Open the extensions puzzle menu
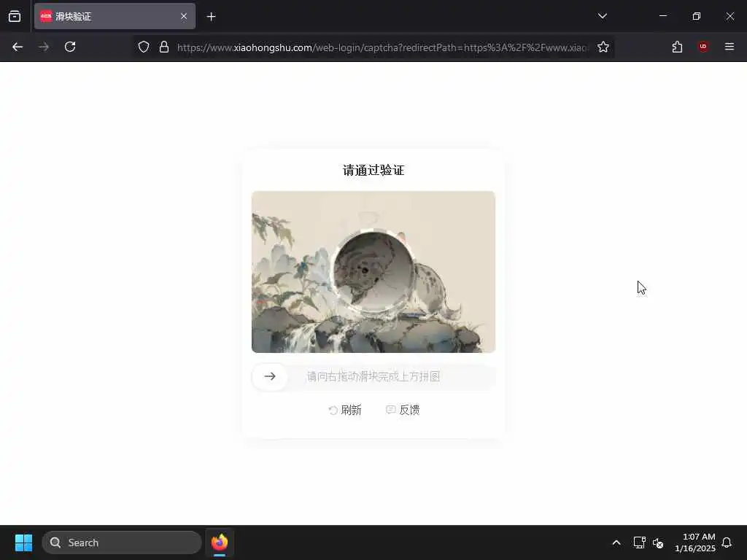This screenshot has width=747, height=560. 677,47
